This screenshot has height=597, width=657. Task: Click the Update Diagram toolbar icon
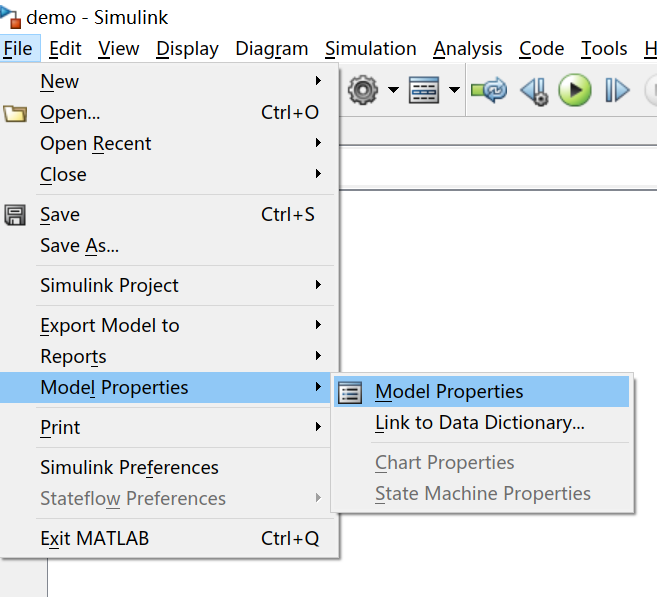[x=489, y=90]
